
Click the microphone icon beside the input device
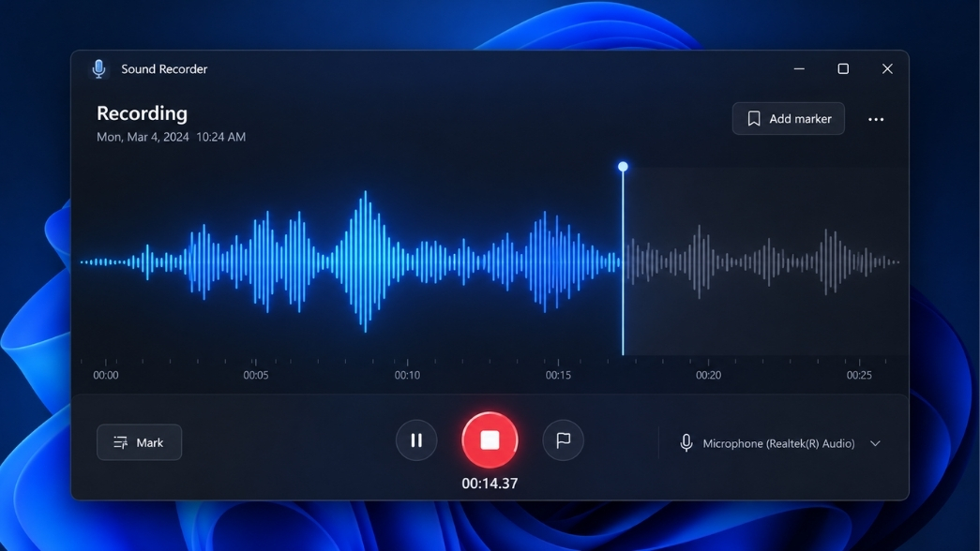click(x=686, y=443)
